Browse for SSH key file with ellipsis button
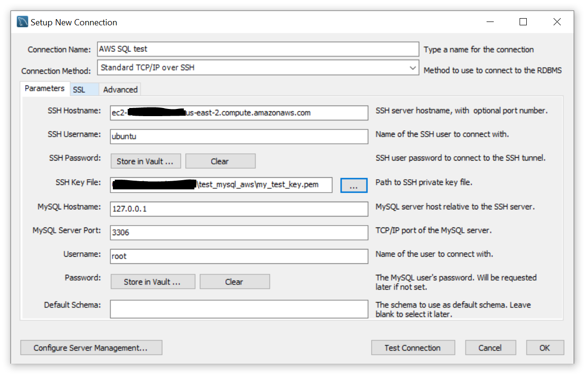This screenshot has width=588, height=378. pos(354,185)
